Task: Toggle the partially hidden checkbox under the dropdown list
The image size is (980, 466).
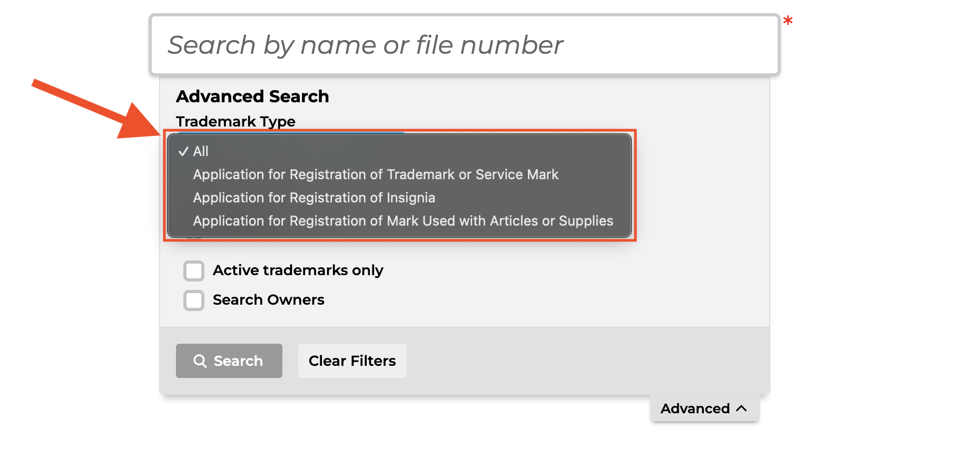Action: [194, 239]
